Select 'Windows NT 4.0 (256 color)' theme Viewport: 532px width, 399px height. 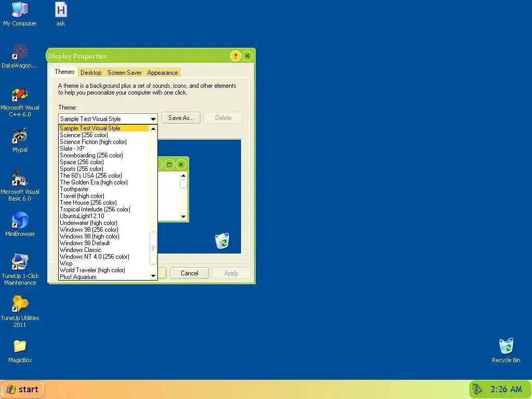(x=104, y=257)
